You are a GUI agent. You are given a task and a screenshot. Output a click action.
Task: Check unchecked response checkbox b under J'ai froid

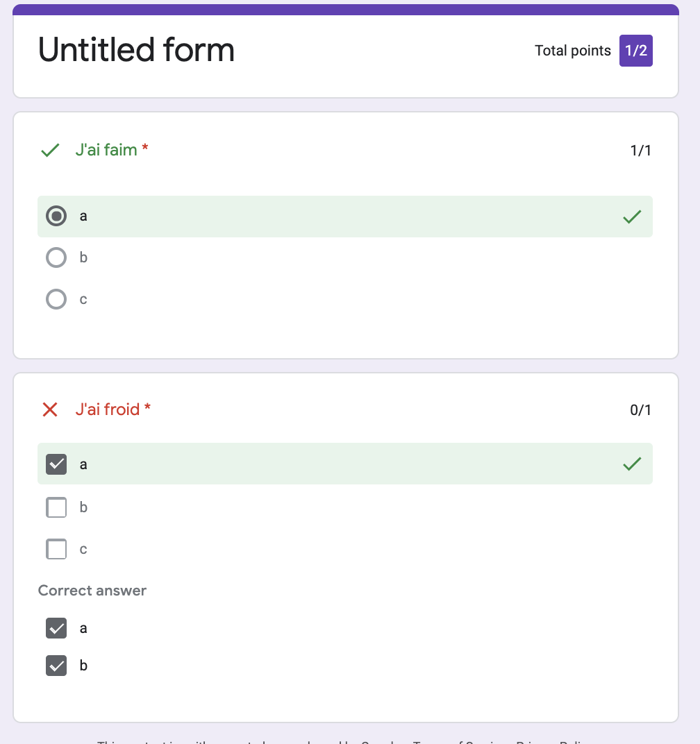click(x=56, y=507)
